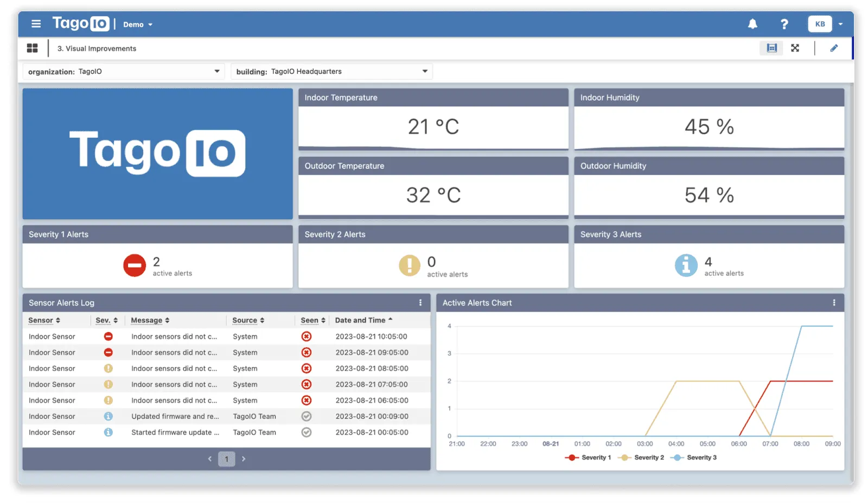
Task: Enter fullscreen mode with the expand icon
Action: [795, 48]
